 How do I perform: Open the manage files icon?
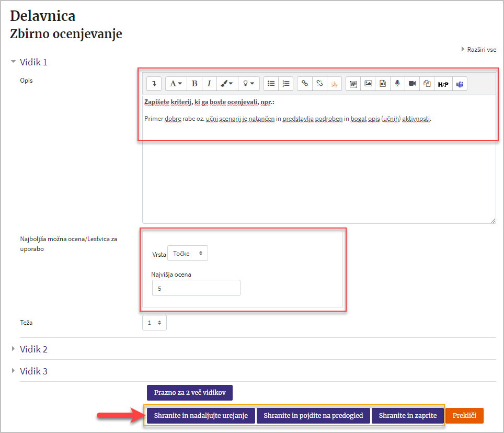427,84
